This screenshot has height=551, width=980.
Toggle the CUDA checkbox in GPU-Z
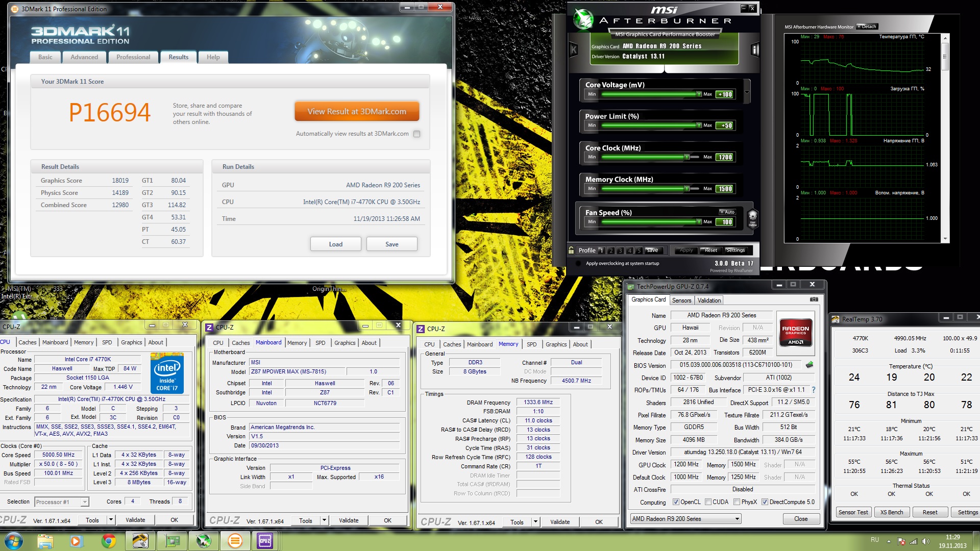coord(708,502)
